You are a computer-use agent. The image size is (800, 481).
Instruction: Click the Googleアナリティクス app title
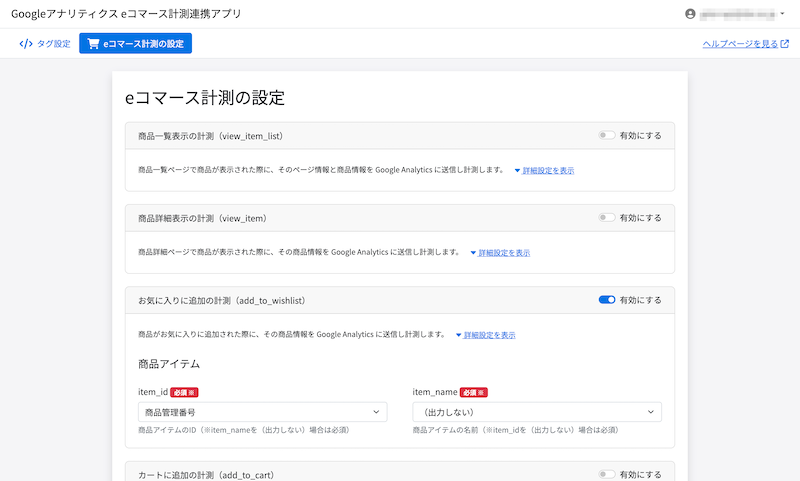point(125,14)
